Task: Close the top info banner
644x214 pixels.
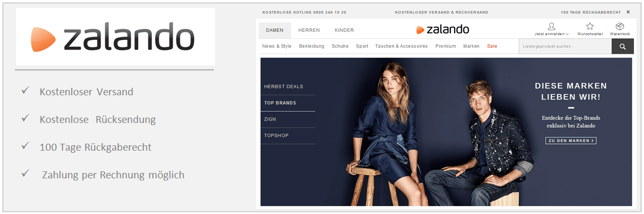Action: pyautogui.click(x=628, y=12)
